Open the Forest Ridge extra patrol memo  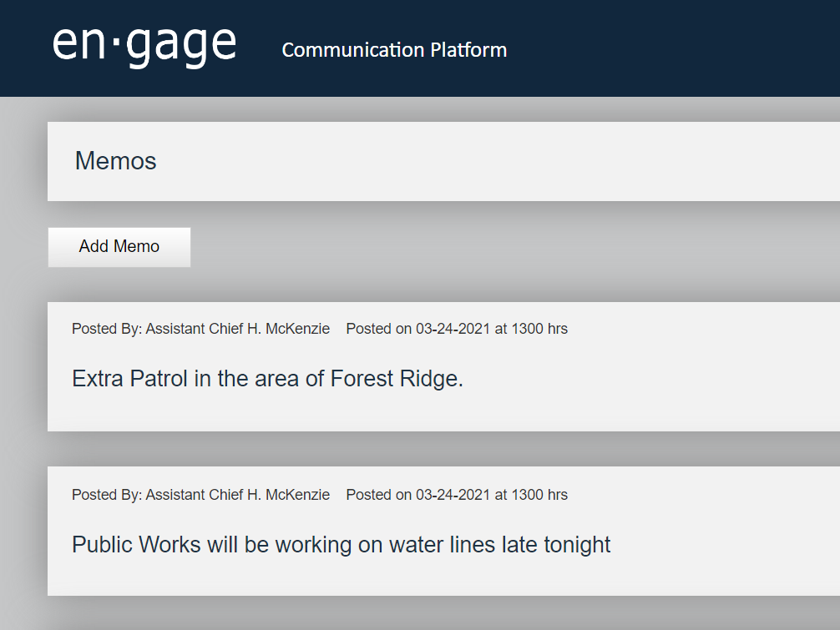pyautogui.click(x=267, y=379)
